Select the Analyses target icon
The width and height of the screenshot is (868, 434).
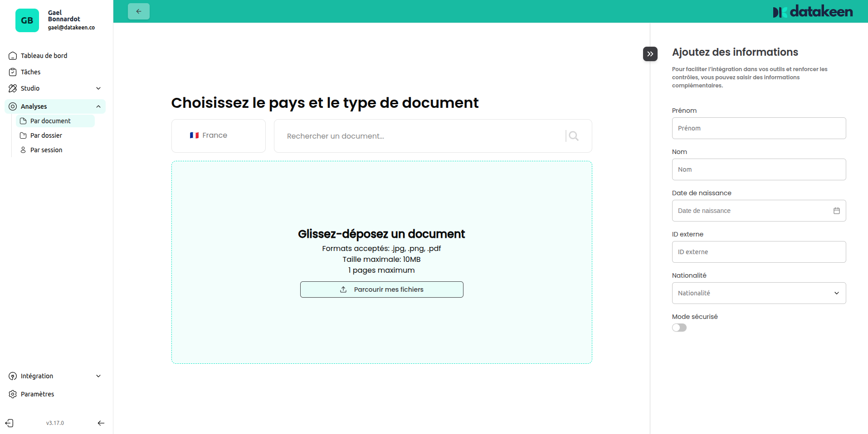[x=12, y=106]
